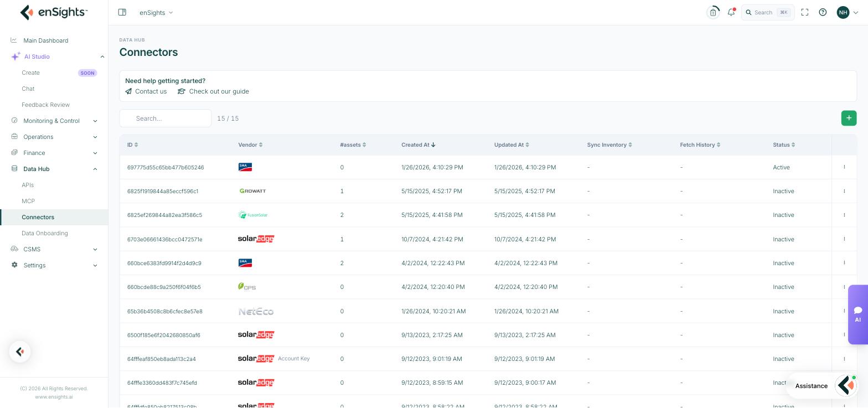Open the clipboard tasks icon in header
Image resolution: width=868 pixels, height=408 pixels.
pos(713,12)
